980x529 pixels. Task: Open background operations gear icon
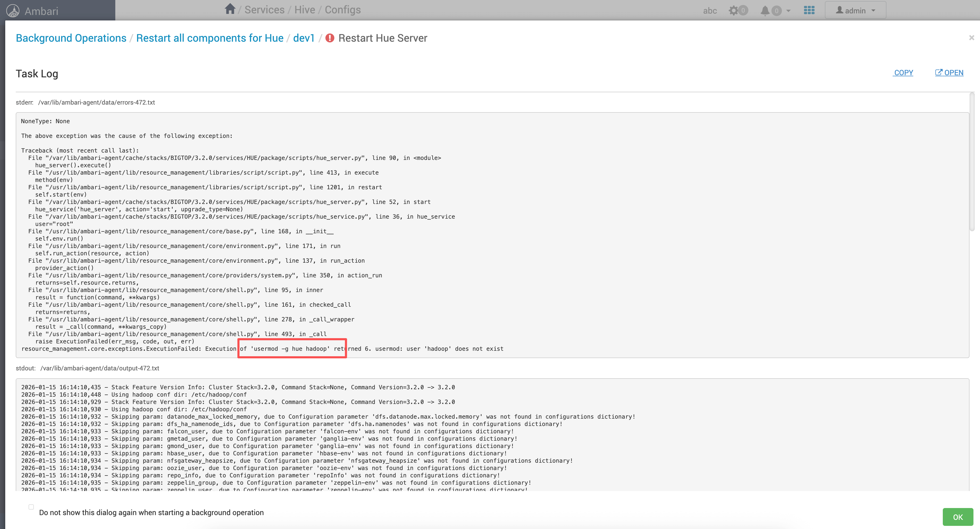click(x=734, y=11)
